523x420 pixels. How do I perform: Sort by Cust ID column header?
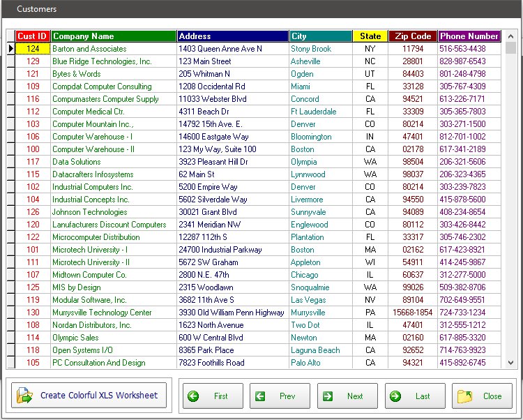pyautogui.click(x=32, y=36)
